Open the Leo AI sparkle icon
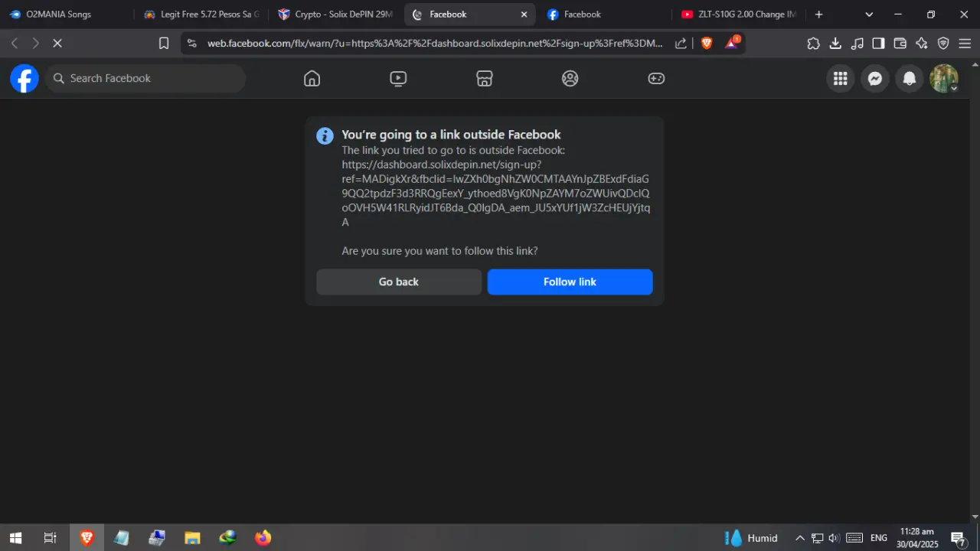The width and height of the screenshot is (980, 551). point(922,44)
